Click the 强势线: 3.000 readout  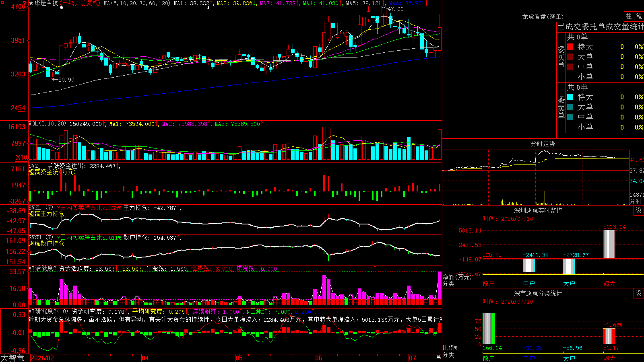point(212,268)
